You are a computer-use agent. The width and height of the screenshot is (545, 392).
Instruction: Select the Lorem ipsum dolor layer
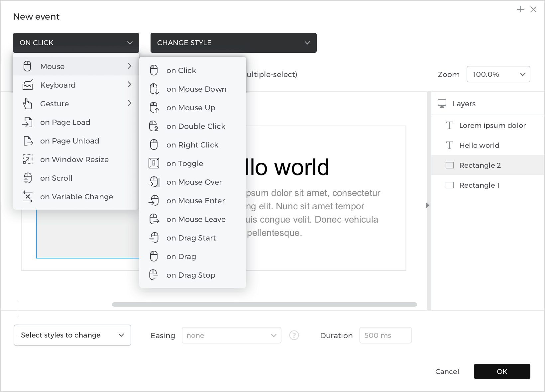click(x=488, y=125)
